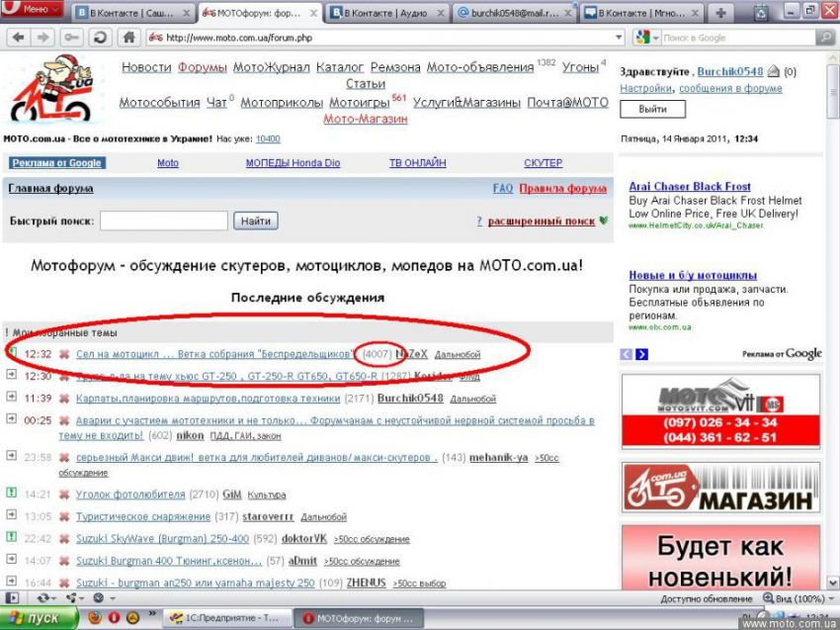Screen dimensions: 840x630
Task: Open 'расширенный поиск' link
Action: click(542, 221)
